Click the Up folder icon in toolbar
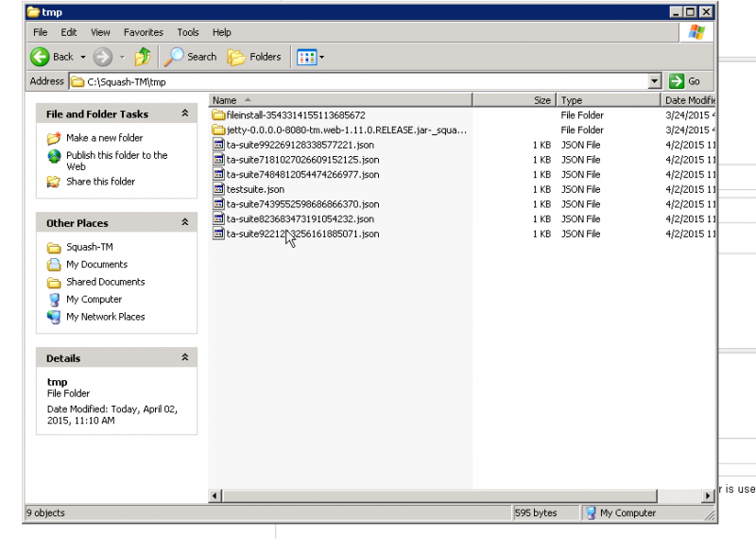The height and width of the screenshot is (539, 756). coord(143,57)
